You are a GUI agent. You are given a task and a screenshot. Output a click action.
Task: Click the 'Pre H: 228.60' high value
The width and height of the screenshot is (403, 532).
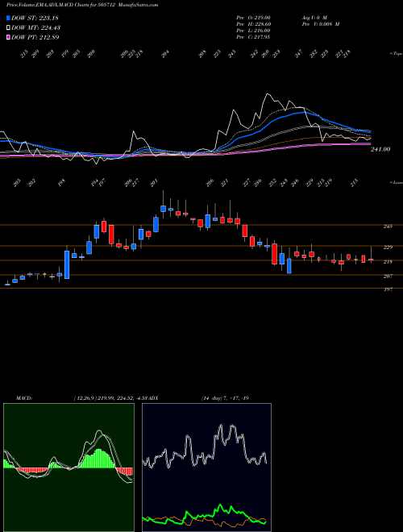pyautogui.click(x=253, y=24)
